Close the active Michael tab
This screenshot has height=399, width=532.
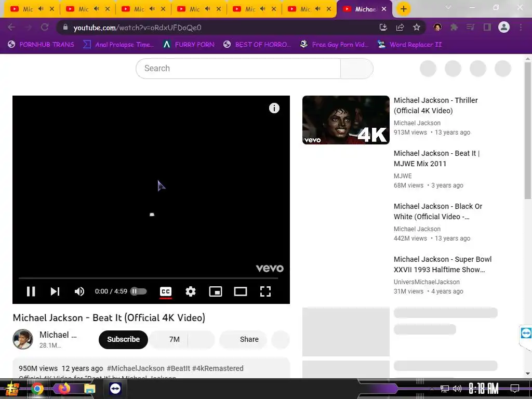coord(384,9)
